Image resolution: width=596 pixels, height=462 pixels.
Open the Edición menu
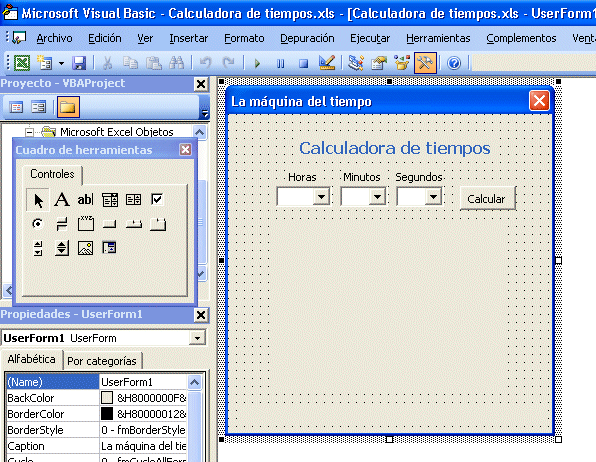pyautogui.click(x=105, y=38)
